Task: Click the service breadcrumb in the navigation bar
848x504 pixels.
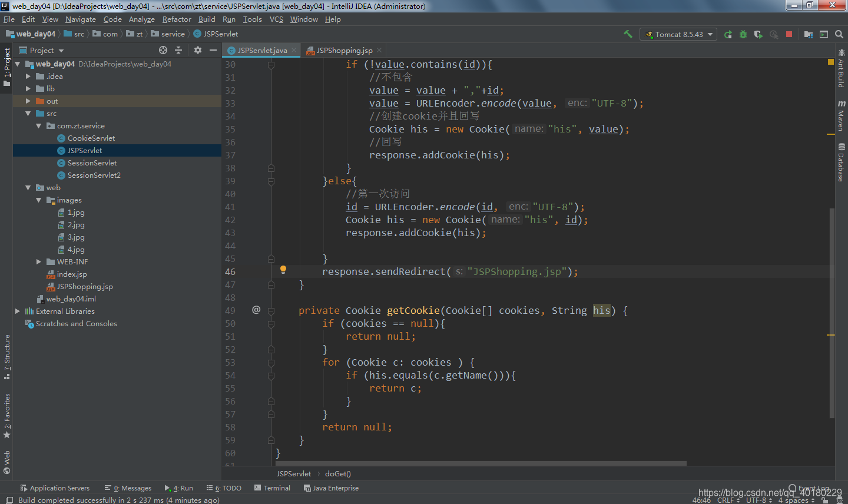Action: click(x=173, y=34)
